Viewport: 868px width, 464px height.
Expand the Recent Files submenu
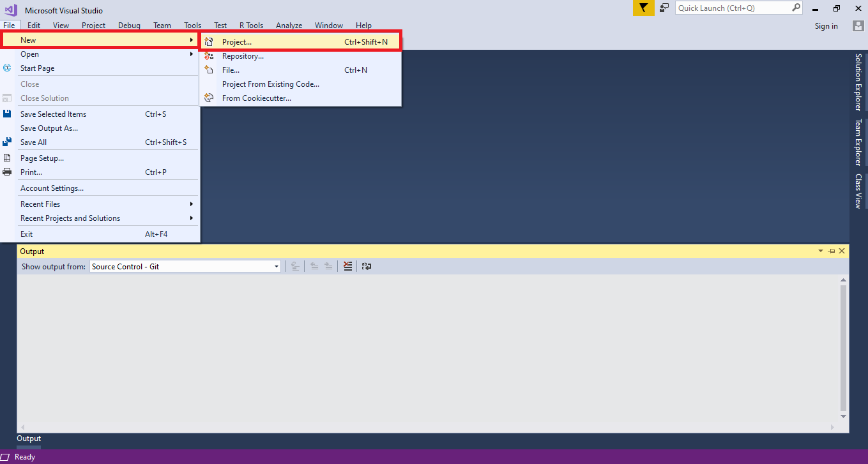tap(41, 204)
